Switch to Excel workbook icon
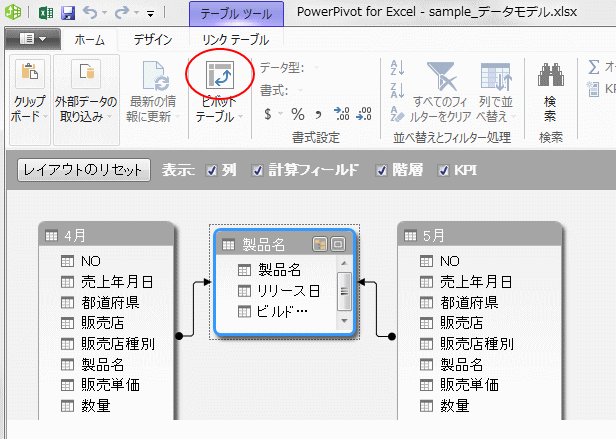Screen dimensions: 616x439 point(46,13)
